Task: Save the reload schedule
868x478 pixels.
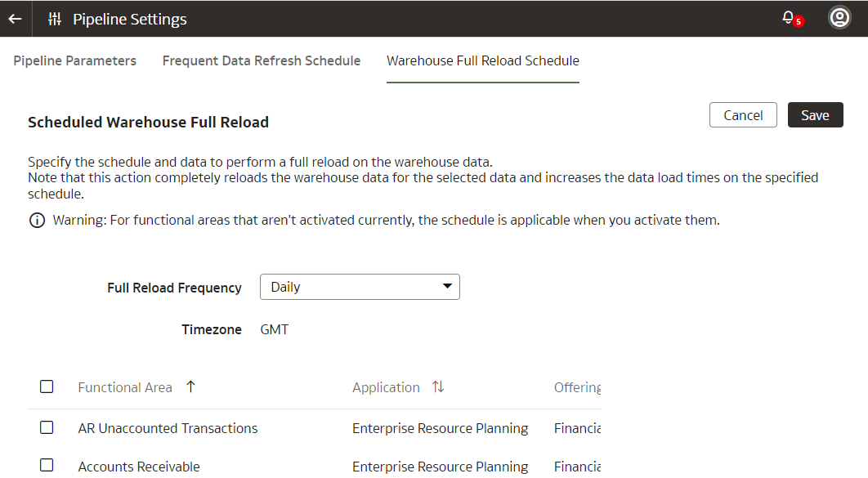Action: 815,115
